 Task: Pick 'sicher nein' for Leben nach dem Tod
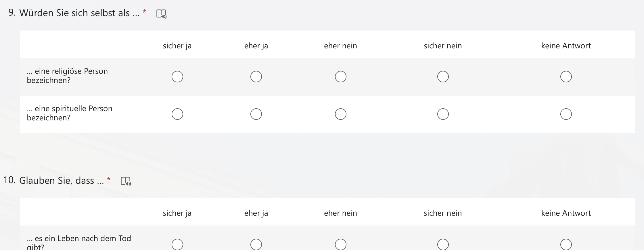443,244
